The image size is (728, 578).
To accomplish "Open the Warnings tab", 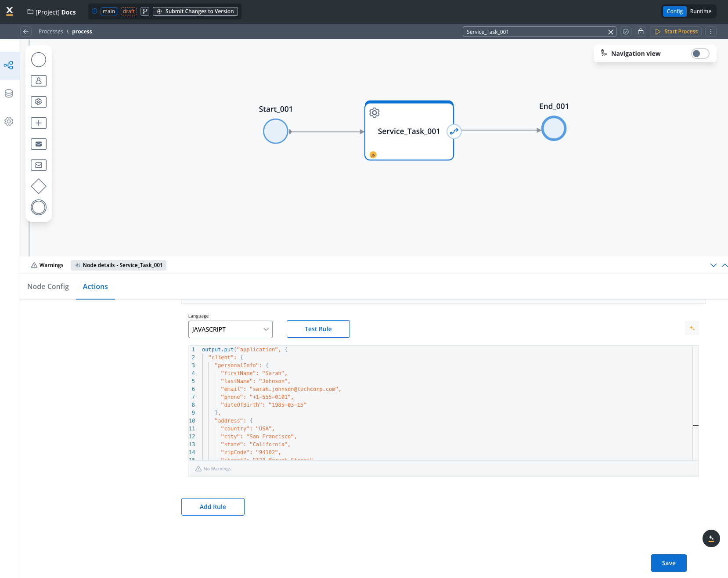I will pos(47,265).
